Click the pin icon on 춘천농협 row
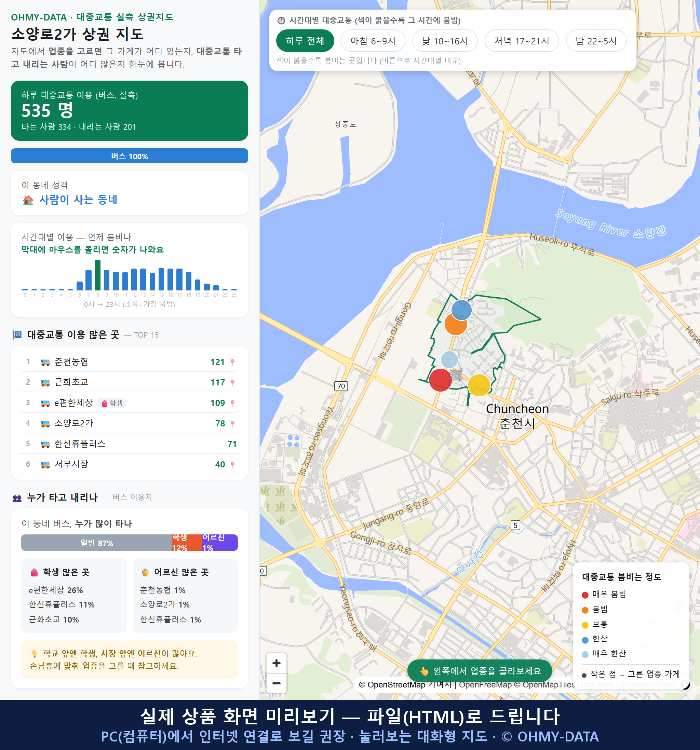The height and width of the screenshot is (750, 700). click(x=232, y=362)
